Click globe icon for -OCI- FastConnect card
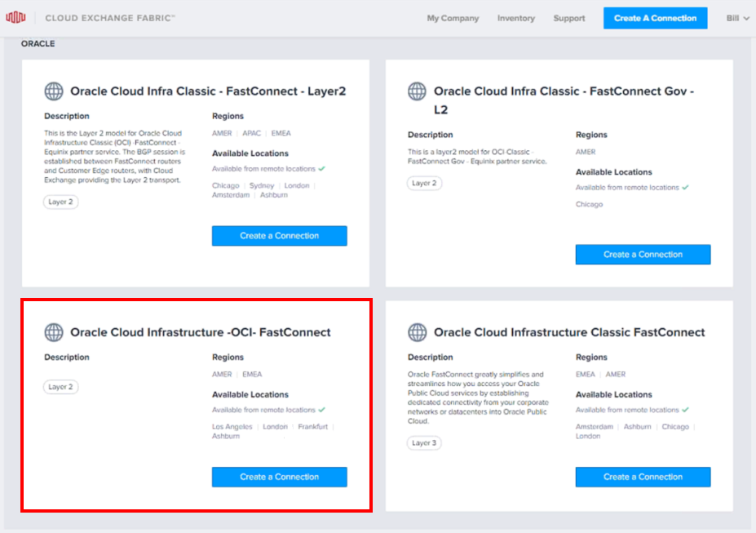Viewport: 756px width, 533px height. pos(54,332)
